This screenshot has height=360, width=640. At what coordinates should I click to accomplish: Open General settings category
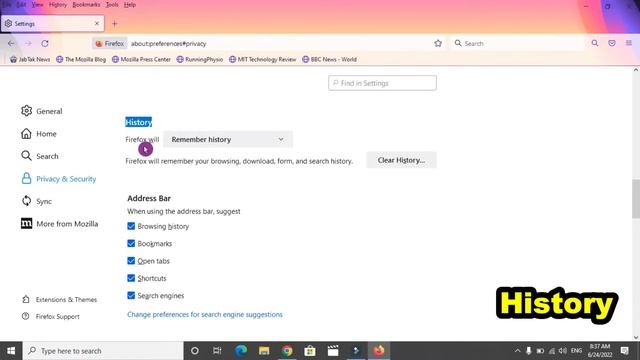[42, 111]
